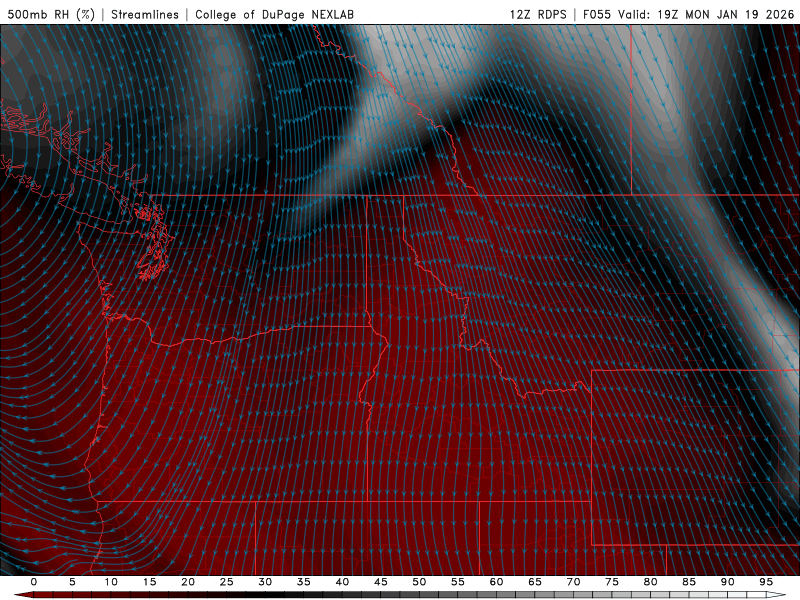The image size is (800, 600).
Task: Click the colorbar label "90"
Action: 727,582
